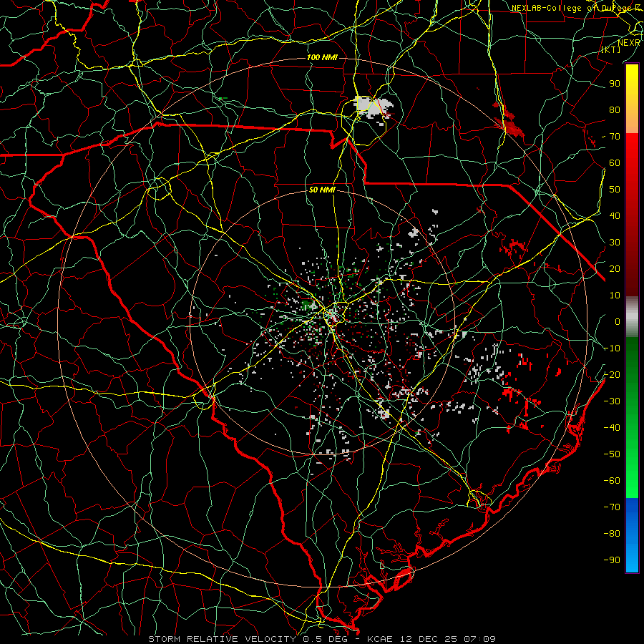Click the "NEXLAB-College of DuPage" credit text
Image resolution: width=644 pixels, height=644 pixels.
tap(570, 8)
